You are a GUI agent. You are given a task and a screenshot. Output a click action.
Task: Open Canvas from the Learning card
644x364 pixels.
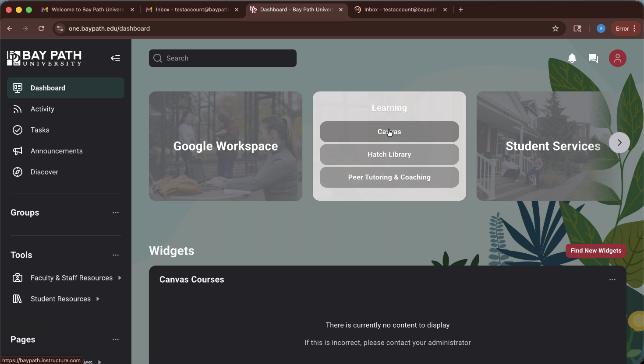coord(389,132)
